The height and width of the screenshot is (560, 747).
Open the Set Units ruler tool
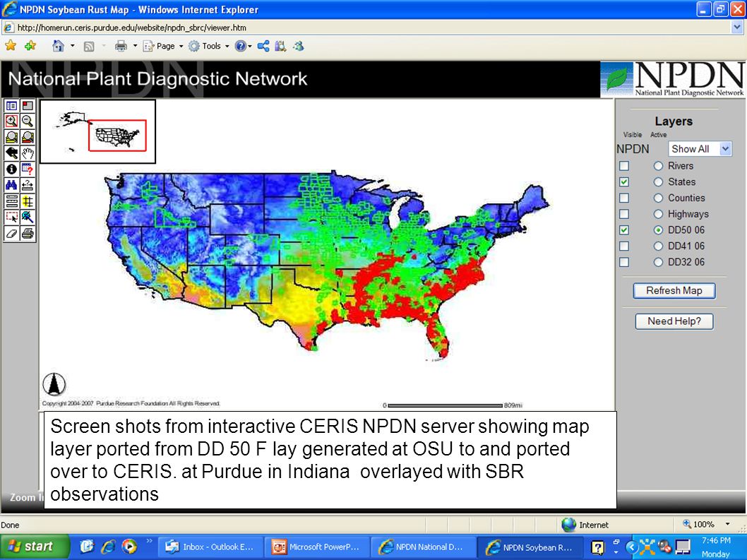pos(12,201)
